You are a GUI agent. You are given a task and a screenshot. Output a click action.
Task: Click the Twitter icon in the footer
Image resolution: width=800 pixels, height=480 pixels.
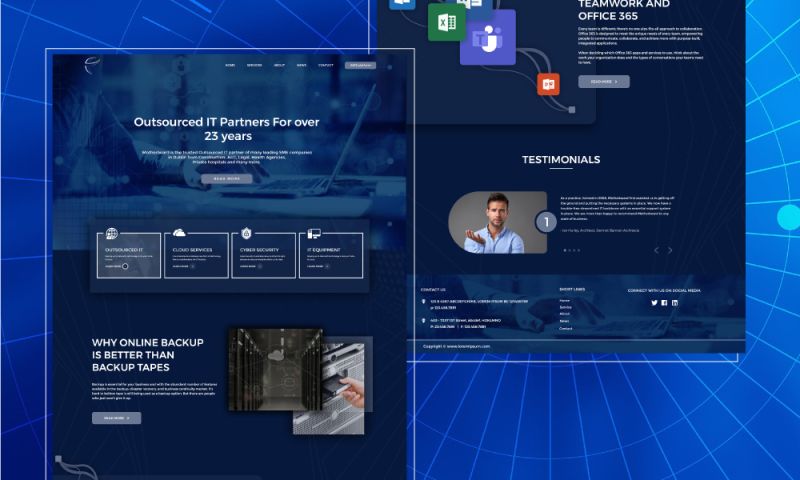[x=654, y=302]
